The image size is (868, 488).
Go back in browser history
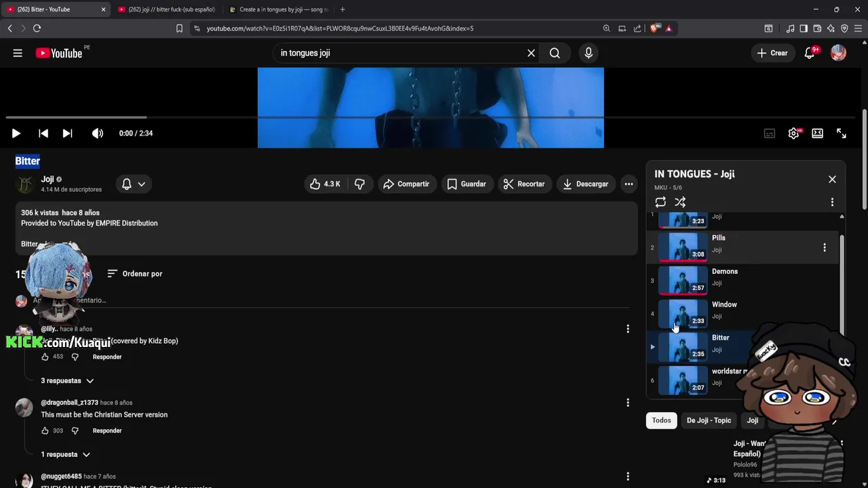point(9,28)
